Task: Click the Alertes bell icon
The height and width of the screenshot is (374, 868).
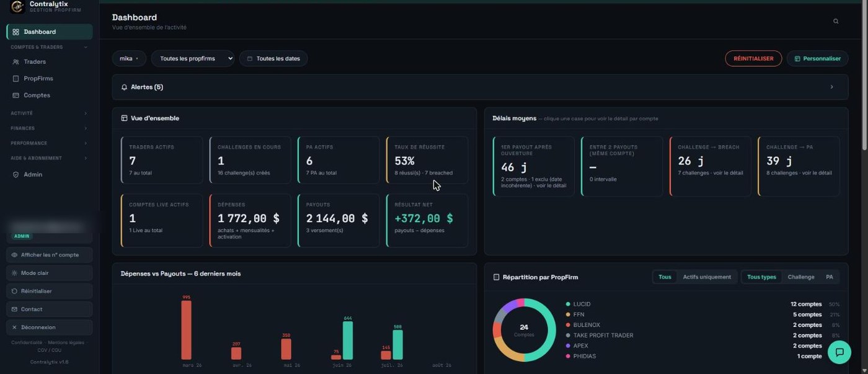Action: point(124,87)
